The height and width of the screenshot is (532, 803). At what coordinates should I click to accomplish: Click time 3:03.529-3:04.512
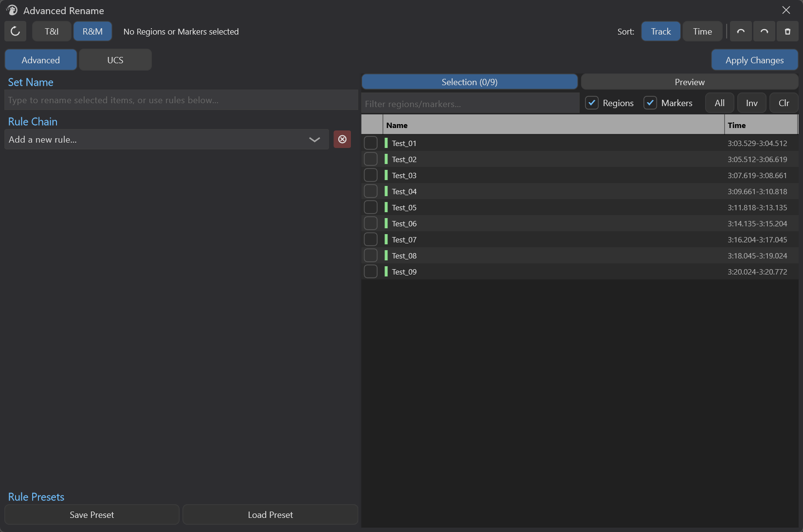pos(757,143)
